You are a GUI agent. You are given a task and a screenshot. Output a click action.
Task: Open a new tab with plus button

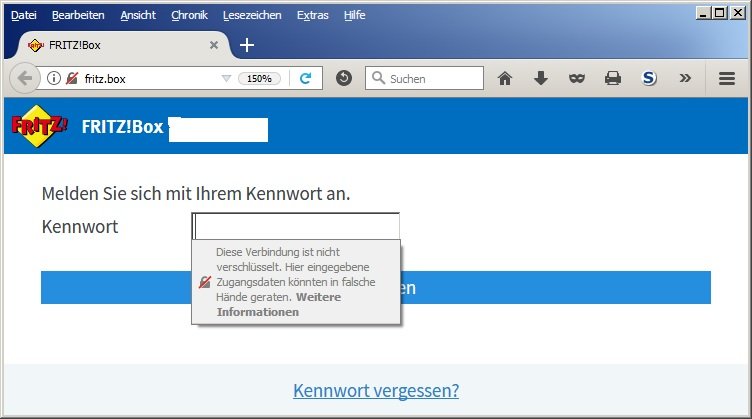point(247,45)
